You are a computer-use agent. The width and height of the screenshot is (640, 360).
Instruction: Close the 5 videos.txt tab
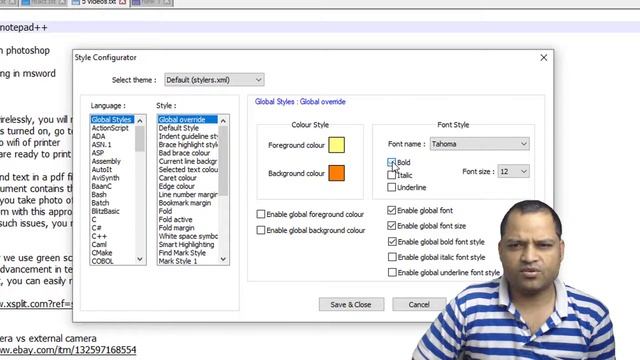[x=122, y=2]
